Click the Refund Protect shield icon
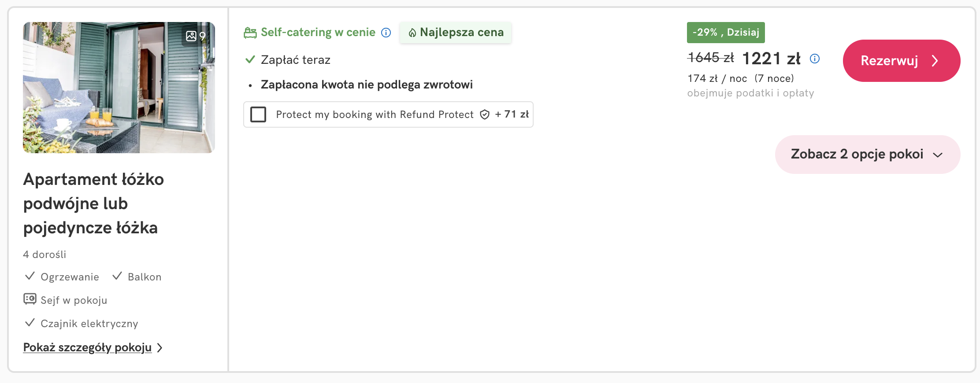This screenshot has height=383, width=980. click(x=485, y=114)
